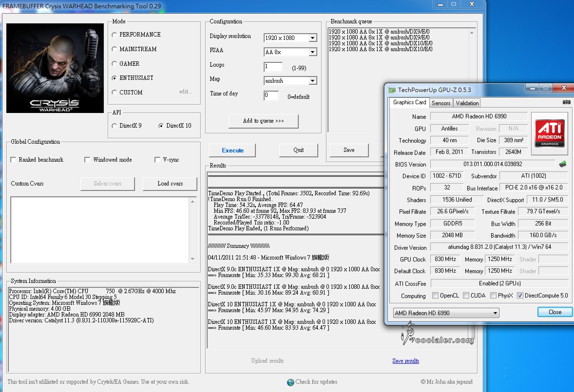Select queue entry AA 0x ambush/DX10

pyautogui.click(x=381, y=43)
